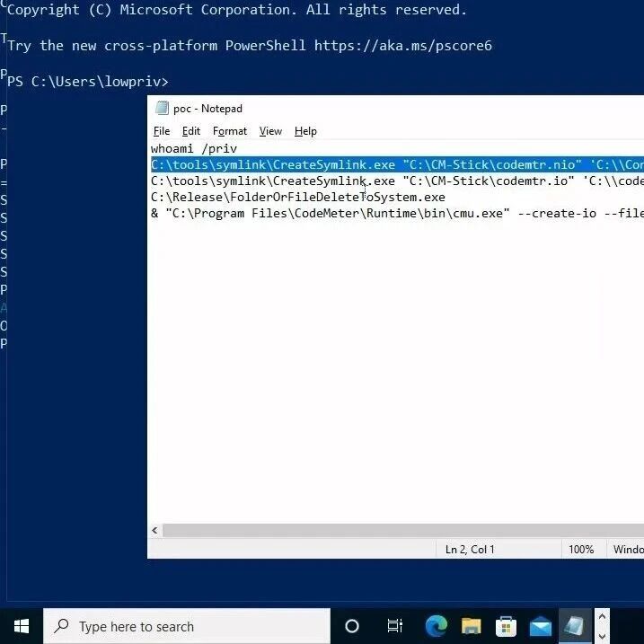The width and height of the screenshot is (644, 644).
Task: Click the cmu.exe --create-io command line
Action: tap(397, 213)
